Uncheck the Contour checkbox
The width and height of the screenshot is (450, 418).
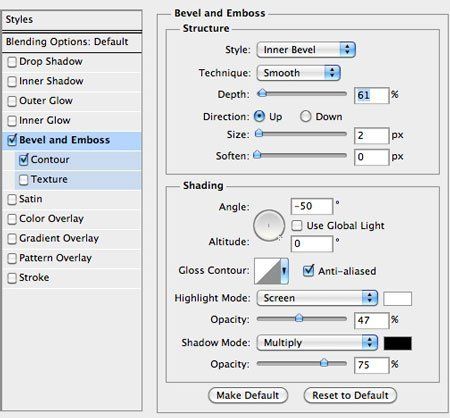tap(24, 160)
